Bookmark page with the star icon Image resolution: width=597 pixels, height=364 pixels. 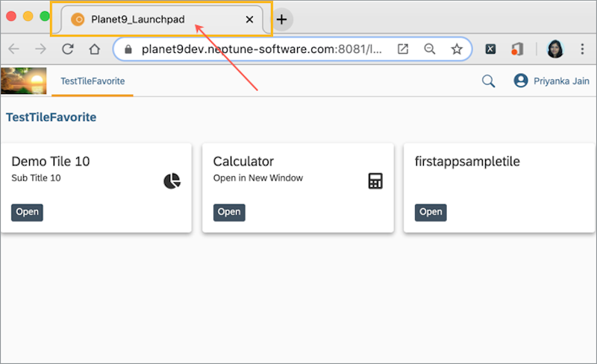click(x=457, y=49)
